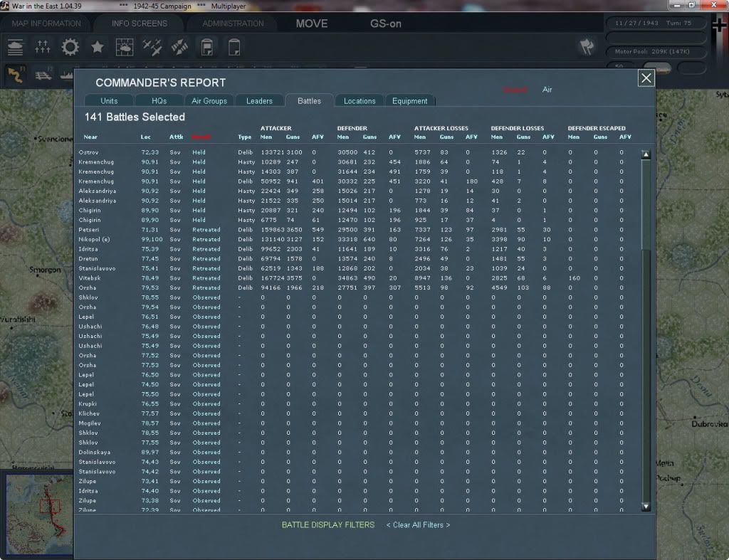Select the F2 rail move mode icon

(x=43, y=74)
